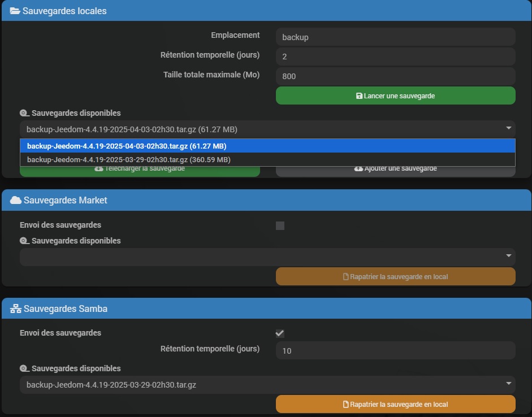532x417 pixels.
Task: Click the network icon in Sauvegardes Samba header
Action: [x=16, y=309]
